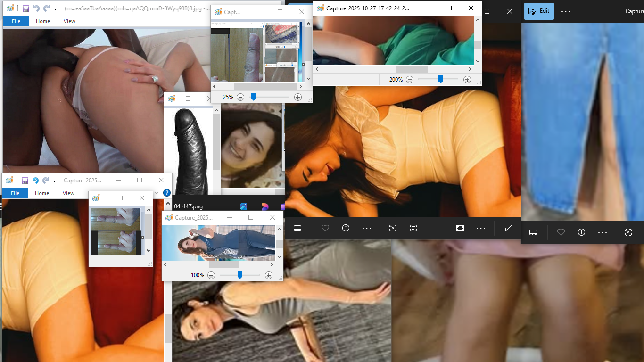Toggle favorite heart in right Photos window

click(561, 232)
